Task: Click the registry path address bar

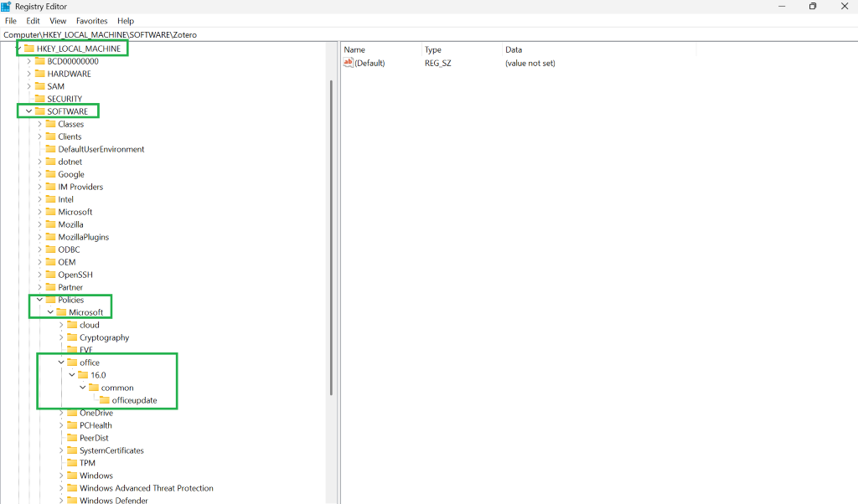Action: [x=429, y=34]
